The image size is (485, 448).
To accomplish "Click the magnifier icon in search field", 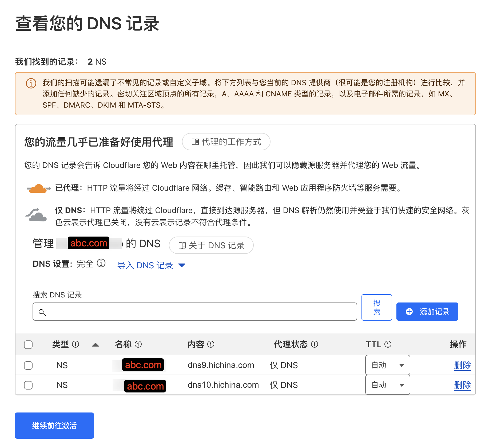I will click(x=42, y=312).
